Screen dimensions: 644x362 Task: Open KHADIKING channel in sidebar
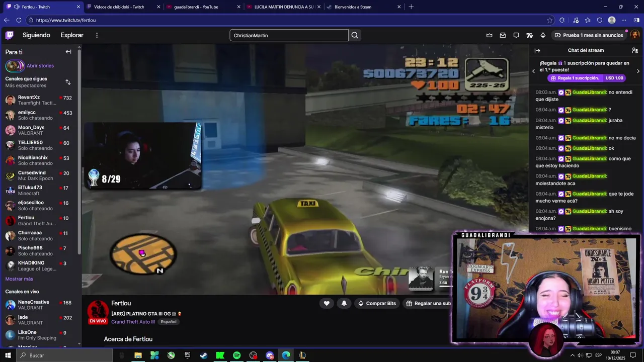(x=40, y=265)
